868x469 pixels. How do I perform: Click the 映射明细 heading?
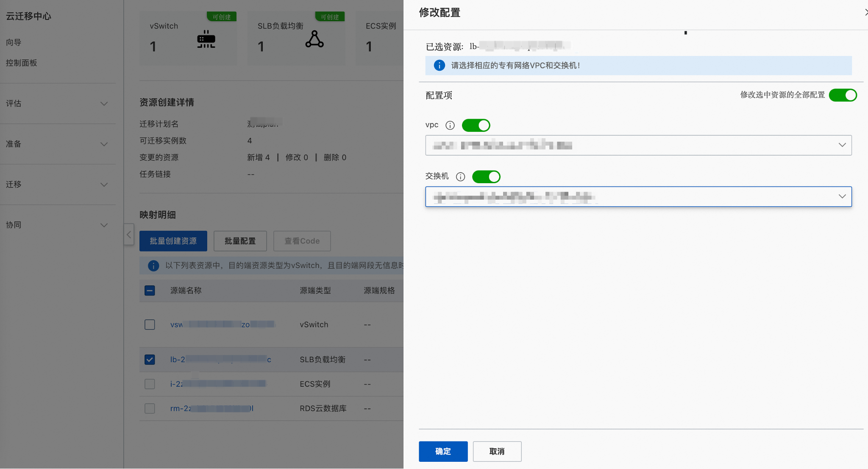(x=158, y=215)
